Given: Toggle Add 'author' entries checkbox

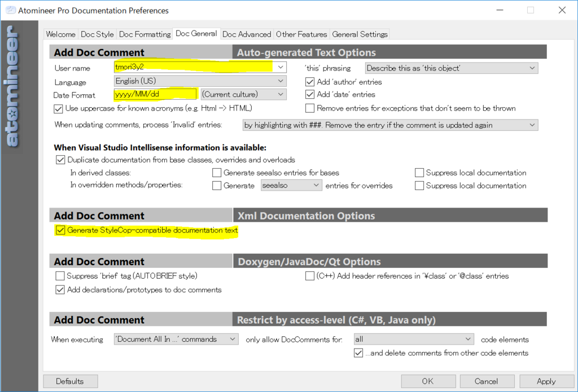Looking at the screenshot, I should (x=310, y=82).
